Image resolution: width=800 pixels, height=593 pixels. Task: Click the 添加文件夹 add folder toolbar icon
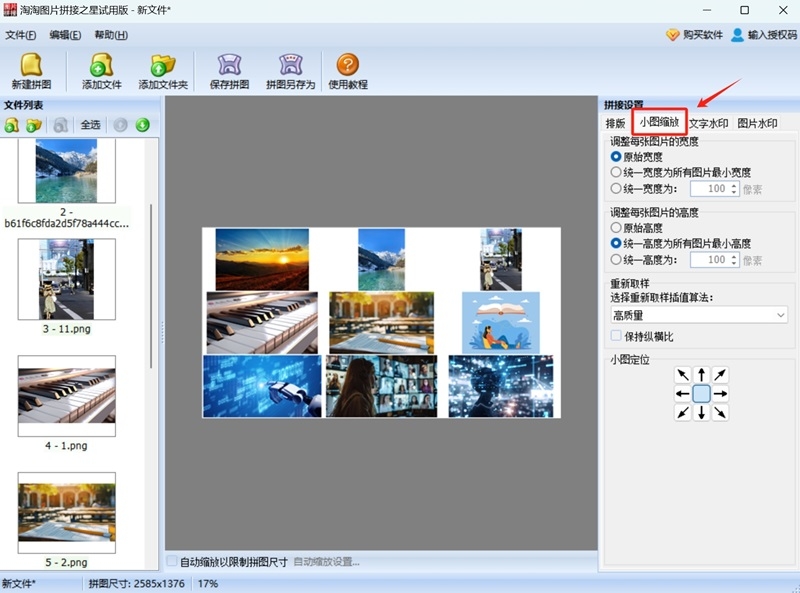(163, 65)
